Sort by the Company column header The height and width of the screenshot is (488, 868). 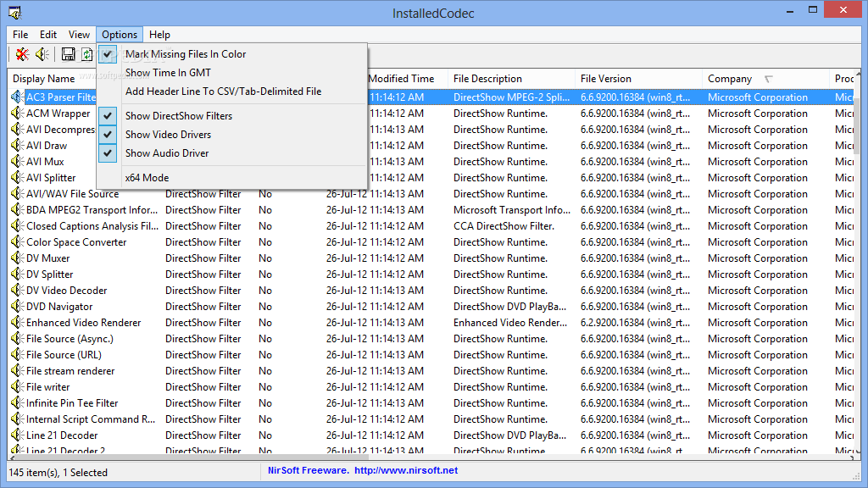tap(765, 79)
